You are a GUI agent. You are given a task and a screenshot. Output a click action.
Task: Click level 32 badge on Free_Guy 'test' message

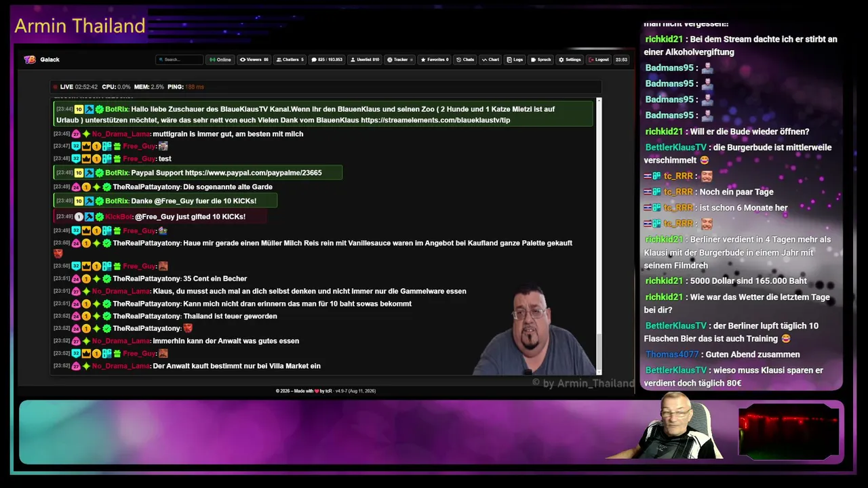(76, 159)
